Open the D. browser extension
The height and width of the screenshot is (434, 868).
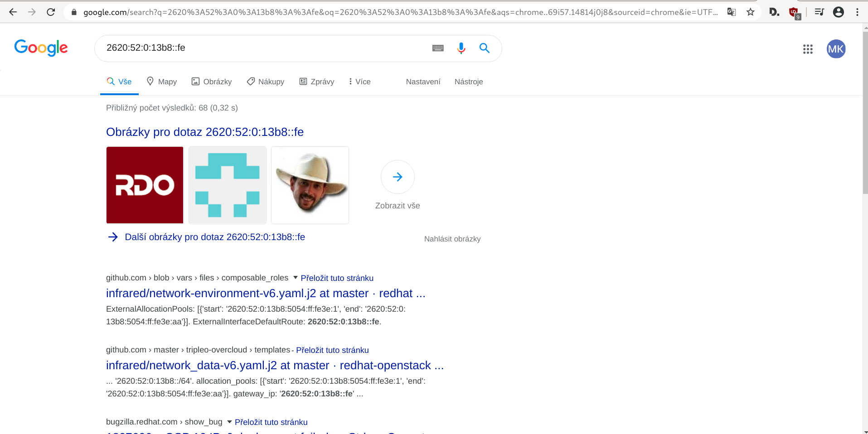(774, 12)
